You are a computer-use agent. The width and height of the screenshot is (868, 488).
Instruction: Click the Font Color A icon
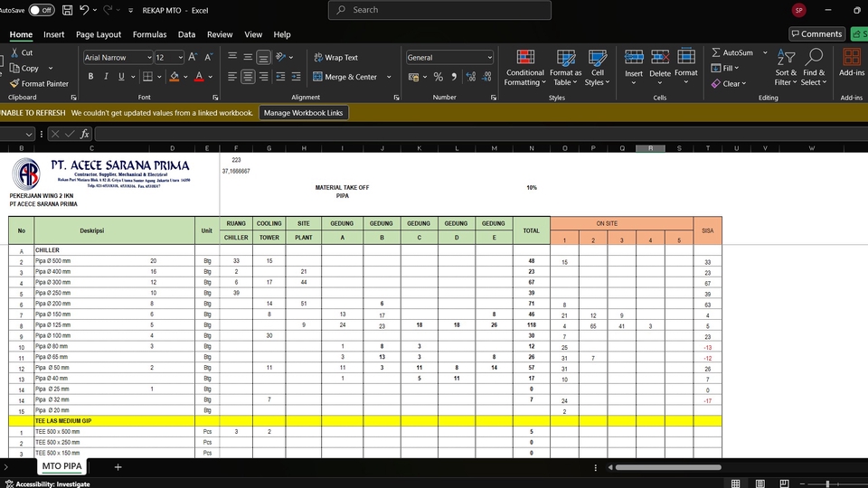click(199, 76)
